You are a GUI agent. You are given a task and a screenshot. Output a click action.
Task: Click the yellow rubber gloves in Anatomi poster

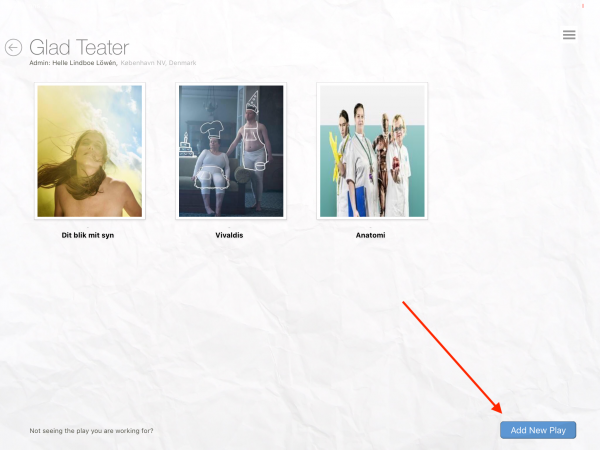(x=336, y=155)
